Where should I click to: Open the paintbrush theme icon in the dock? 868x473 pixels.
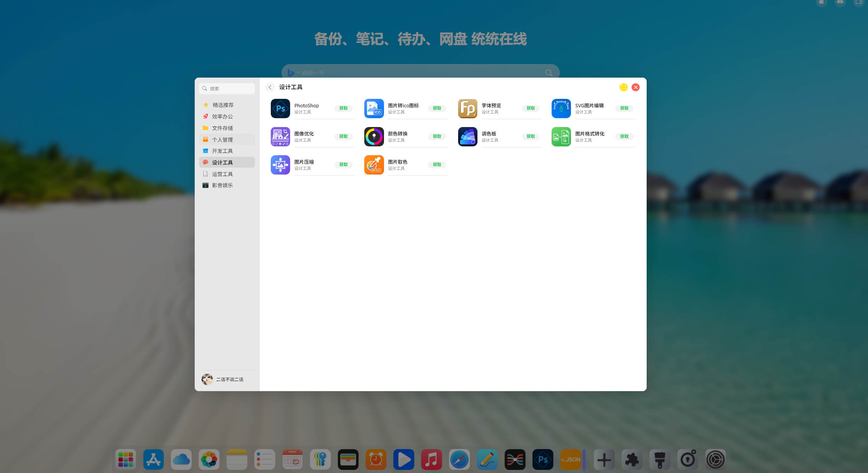pyautogui.click(x=660, y=459)
